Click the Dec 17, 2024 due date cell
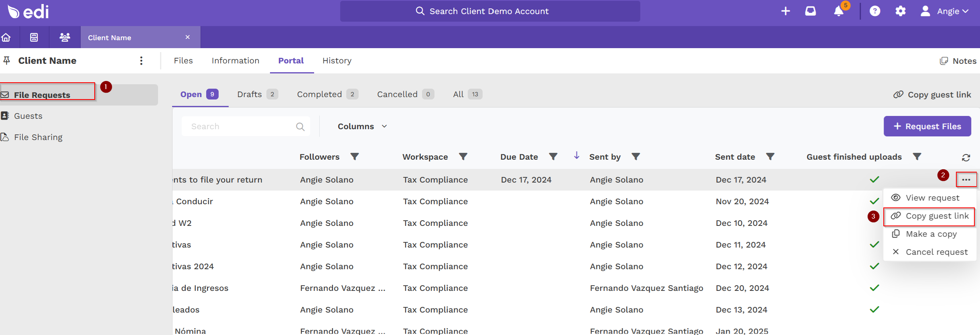 pos(526,180)
